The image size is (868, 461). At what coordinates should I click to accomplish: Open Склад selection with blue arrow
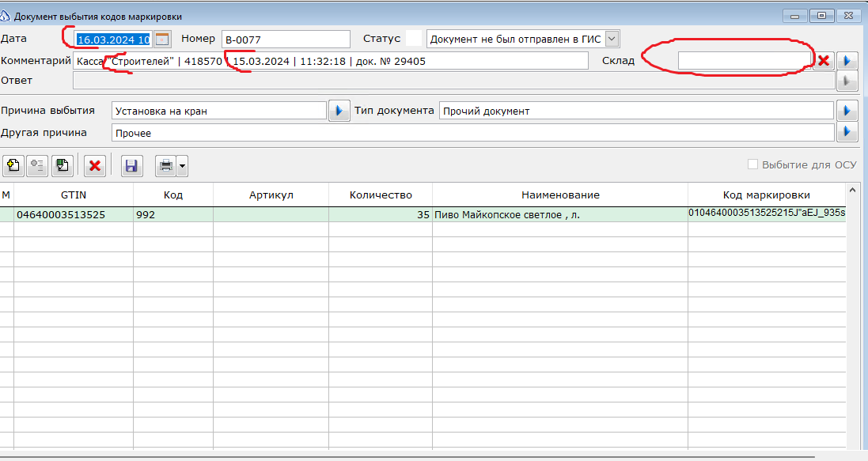pos(847,60)
